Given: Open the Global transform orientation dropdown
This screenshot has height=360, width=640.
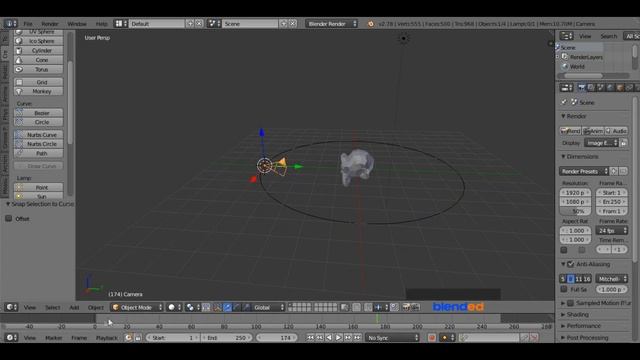Looking at the screenshot, I should coord(269,307).
